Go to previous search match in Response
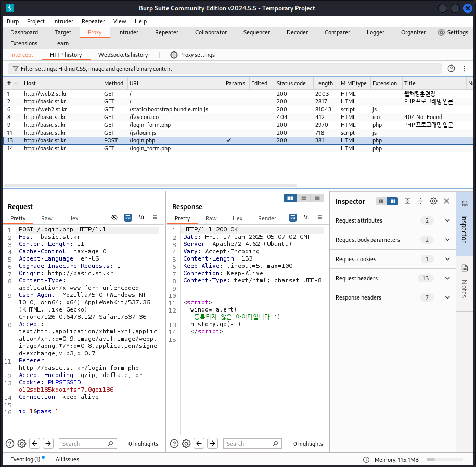The image size is (476, 467). [x=199, y=444]
